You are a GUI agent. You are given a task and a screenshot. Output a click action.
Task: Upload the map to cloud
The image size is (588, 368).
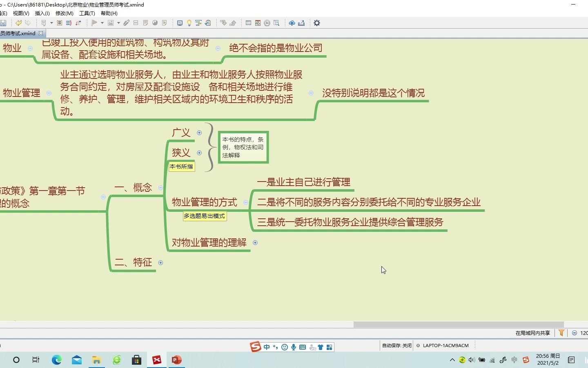pos(292,23)
